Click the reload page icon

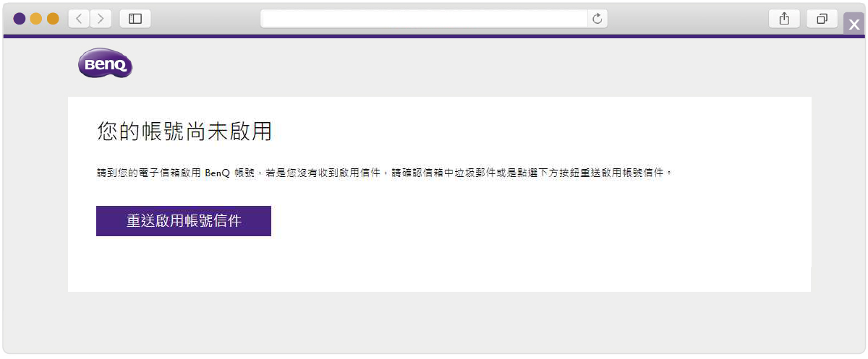coord(597,19)
